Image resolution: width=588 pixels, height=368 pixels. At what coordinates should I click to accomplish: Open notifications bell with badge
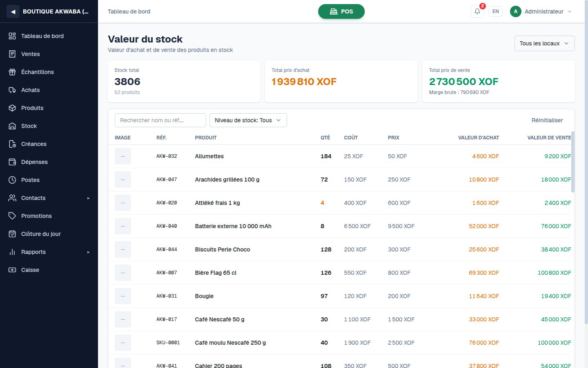pyautogui.click(x=477, y=11)
